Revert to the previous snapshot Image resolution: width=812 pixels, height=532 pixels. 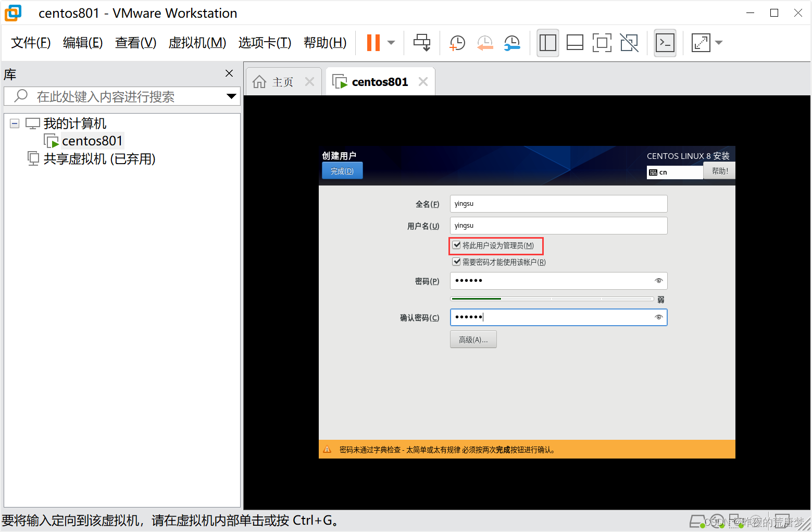pyautogui.click(x=485, y=43)
